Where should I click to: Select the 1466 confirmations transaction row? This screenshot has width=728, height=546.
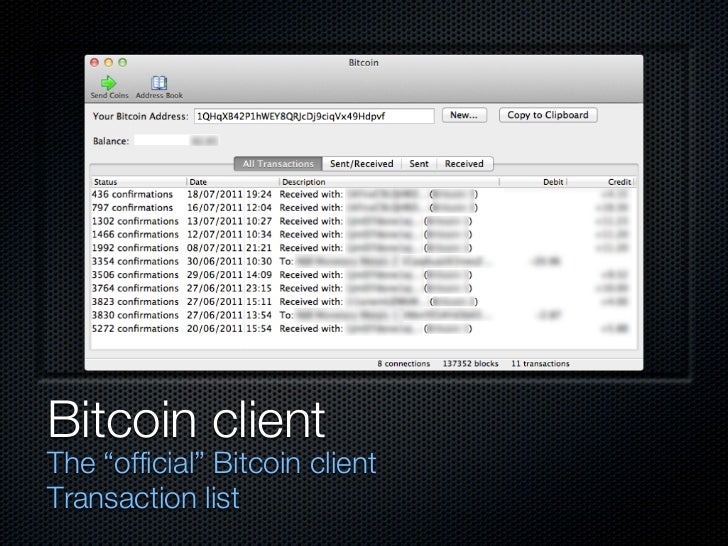[x=362, y=234]
